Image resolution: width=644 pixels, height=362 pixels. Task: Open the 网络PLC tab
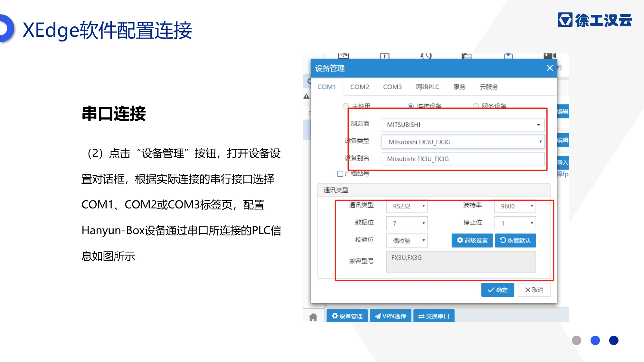tap(427, 87)
